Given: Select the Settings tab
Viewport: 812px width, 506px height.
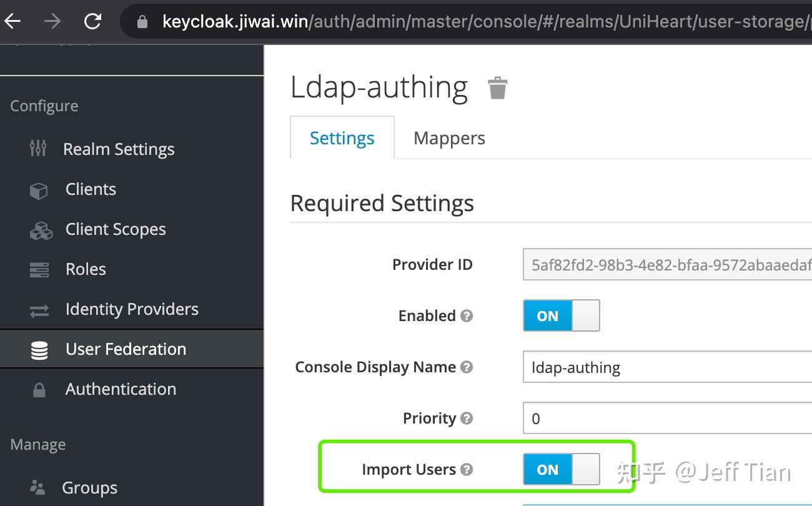Looking at the screenshot, I should click(x=342, y=137).
